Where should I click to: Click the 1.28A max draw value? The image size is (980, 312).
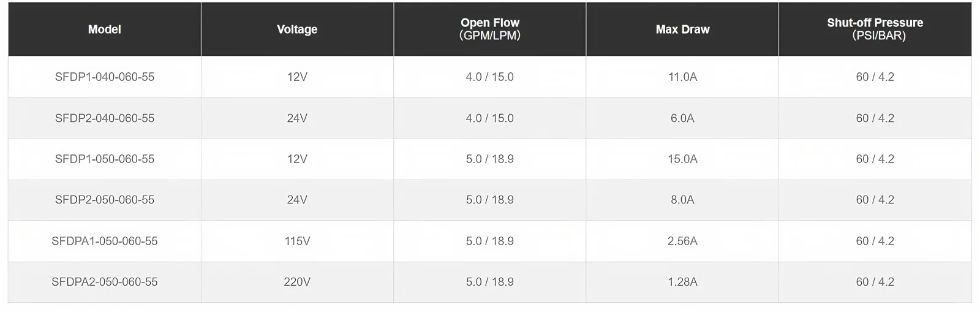click(682, 282)
